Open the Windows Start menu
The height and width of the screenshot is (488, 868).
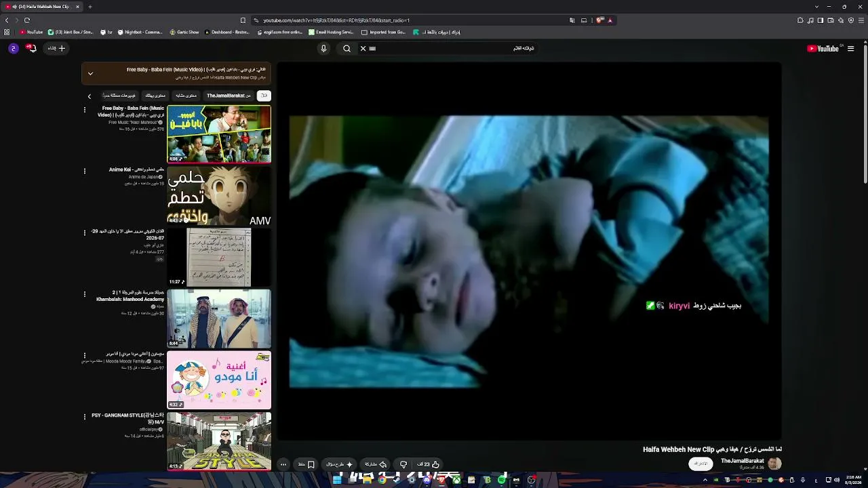(336, 480)
